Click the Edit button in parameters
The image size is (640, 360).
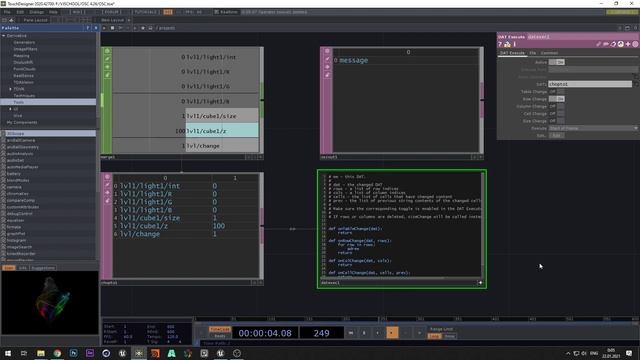point(556,136)
